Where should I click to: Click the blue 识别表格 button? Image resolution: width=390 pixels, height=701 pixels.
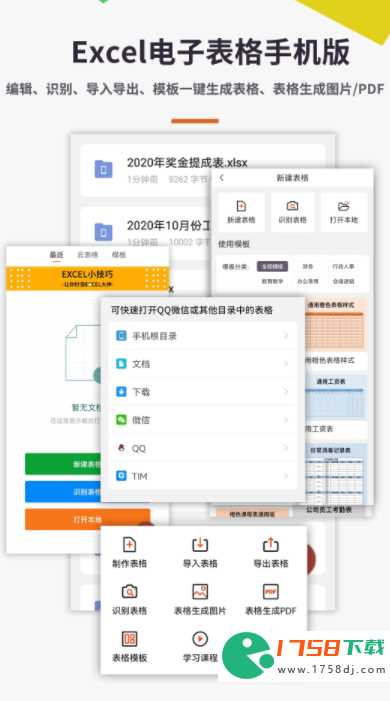(63, 492)
